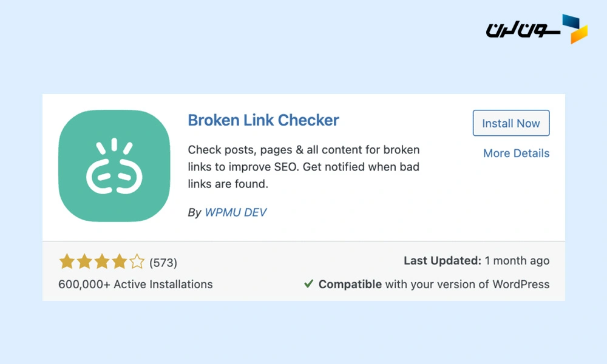The width and height of the screenshot is (607, 364).
Task: Click the first gold rating star
Action: coord(67,262)
